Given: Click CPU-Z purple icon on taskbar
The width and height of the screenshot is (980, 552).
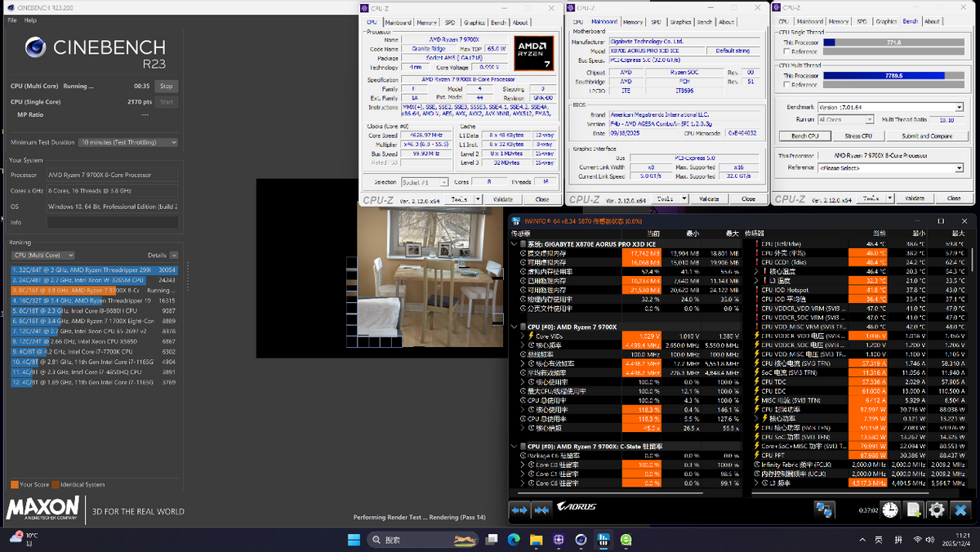Looking at the screenshot, I should pyautogui.click(x=559, y=540).
